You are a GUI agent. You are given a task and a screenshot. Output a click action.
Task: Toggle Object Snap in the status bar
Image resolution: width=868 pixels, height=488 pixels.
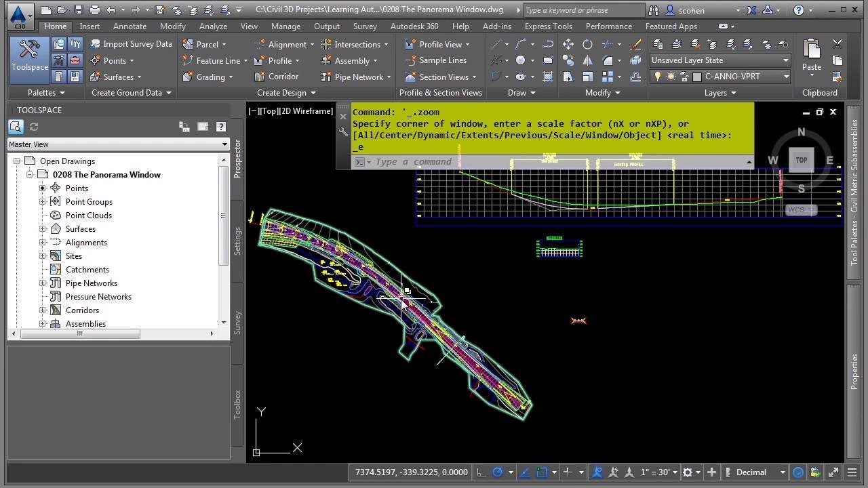coord(542,472)
